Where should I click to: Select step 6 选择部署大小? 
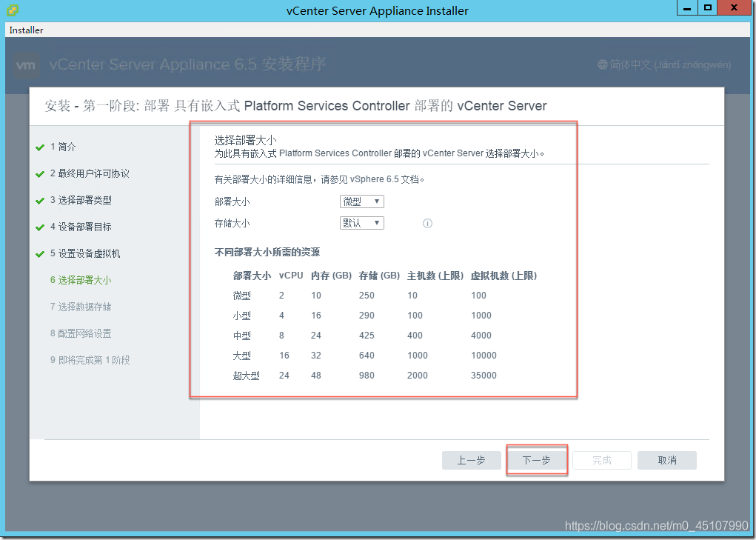[x=81, y=280]
